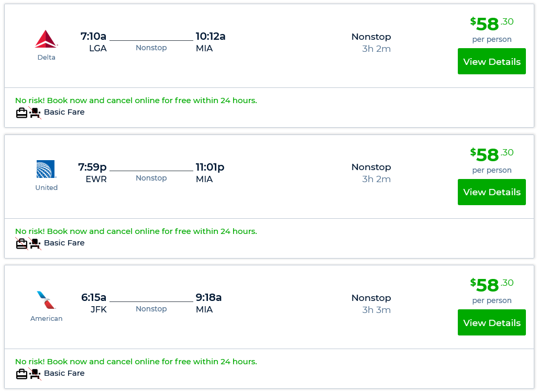Click Basic Fare label on American flight
This screenshot has height=392, width=539.
tap(64, 373)
